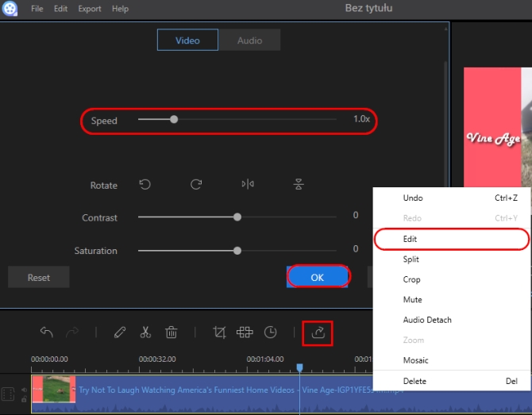The height and width of the screenshot is (415, 532).
Task: Select the pencil Edit tool
Action: pyautogui.click(x=120, y=332)
